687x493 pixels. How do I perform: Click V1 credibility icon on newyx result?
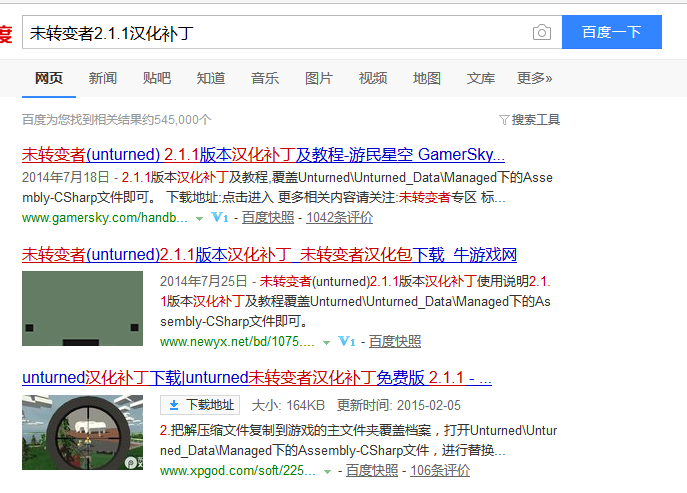click(347, 341)
